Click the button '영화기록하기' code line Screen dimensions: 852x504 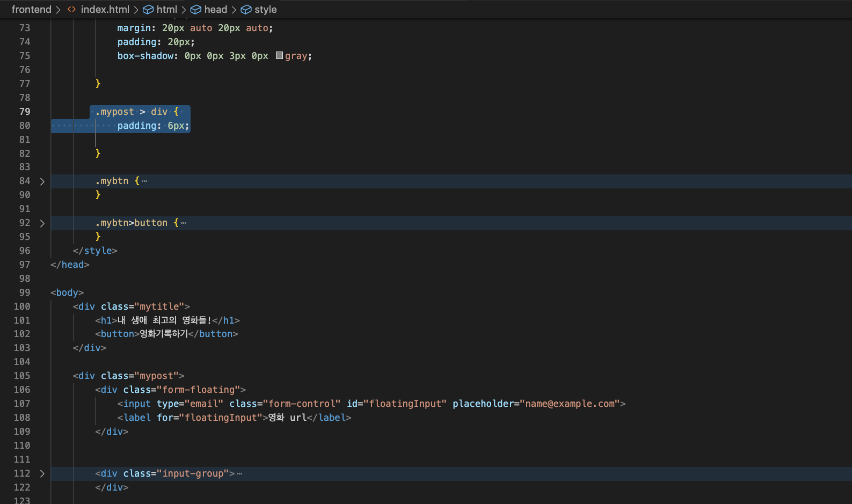coord(166,334)
